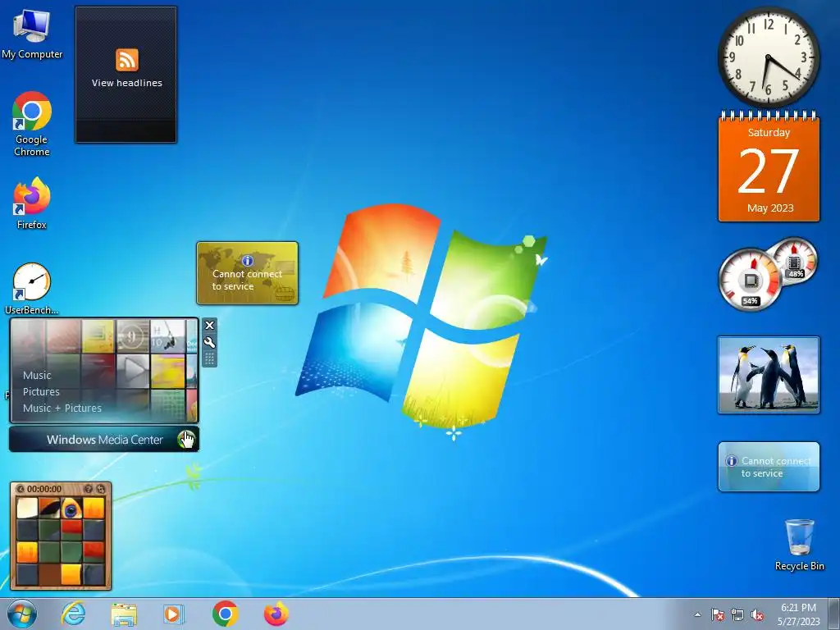
Task: Launch Internet Explorer from the taskbar
Action: pos(73,614)
